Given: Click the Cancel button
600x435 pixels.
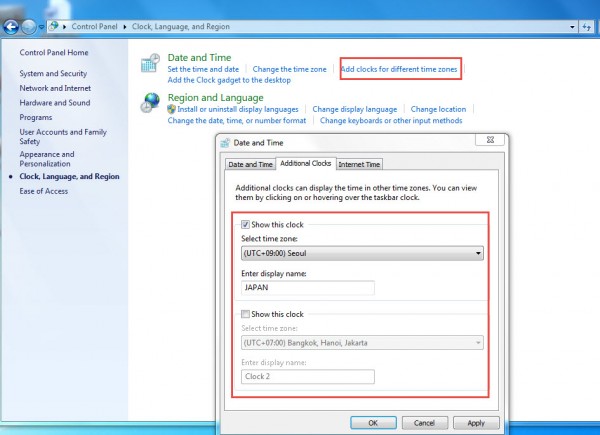Looking at the screenshot, I should (x=424, y=423).
